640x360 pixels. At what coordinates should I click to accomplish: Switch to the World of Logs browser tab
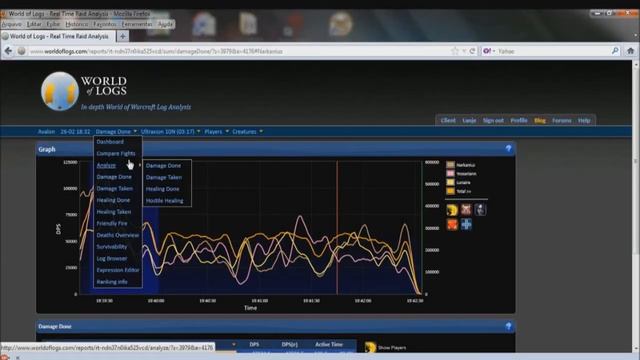(x=58, y=36)
